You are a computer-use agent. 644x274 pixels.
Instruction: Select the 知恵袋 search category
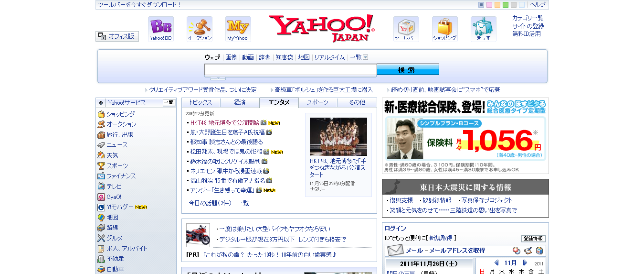coord(284,57)
